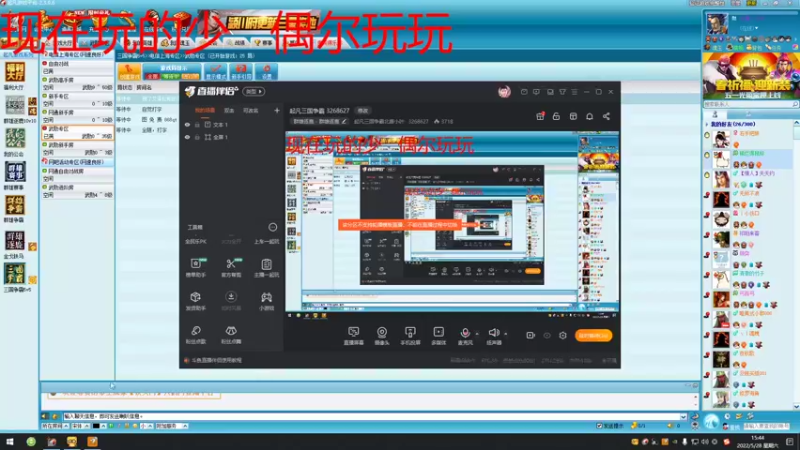
Task: Click the 创建游戏 orange button in game lobby
Action: [129, 72]
